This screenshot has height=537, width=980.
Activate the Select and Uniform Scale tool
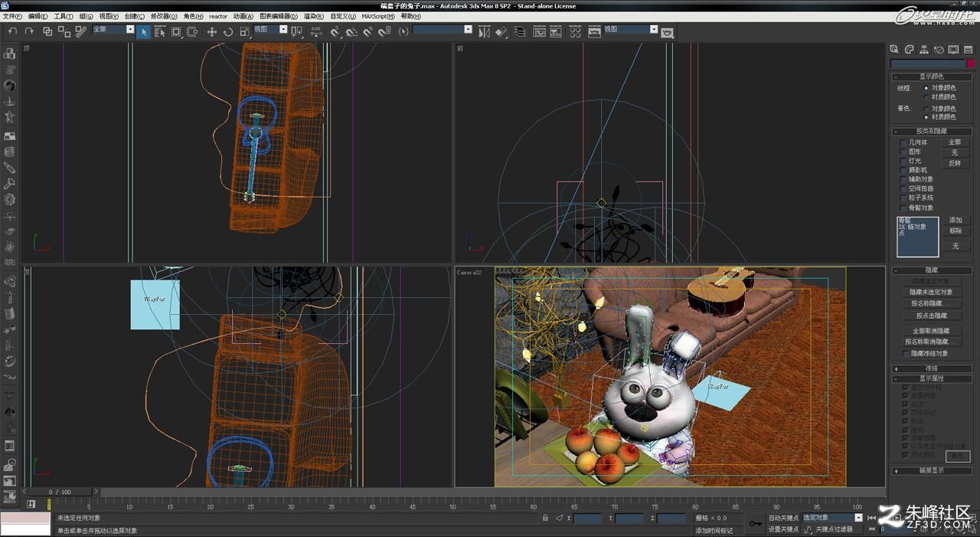pos(244,31)
